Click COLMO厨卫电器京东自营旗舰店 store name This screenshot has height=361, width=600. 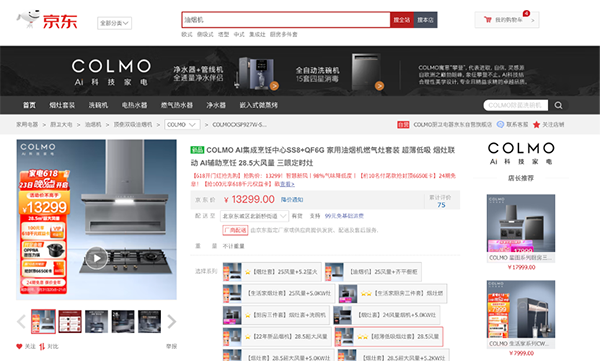click(452, 125)
